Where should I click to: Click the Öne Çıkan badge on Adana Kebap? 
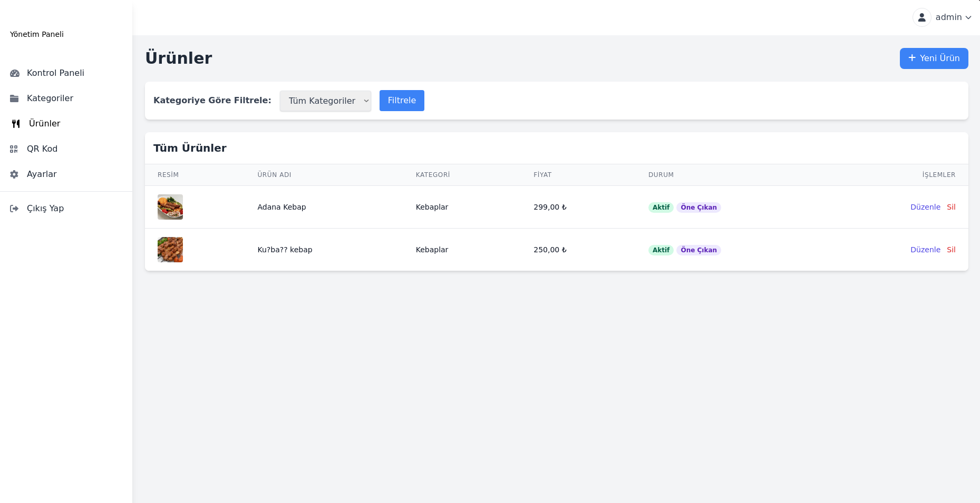(x=698, y=208)
